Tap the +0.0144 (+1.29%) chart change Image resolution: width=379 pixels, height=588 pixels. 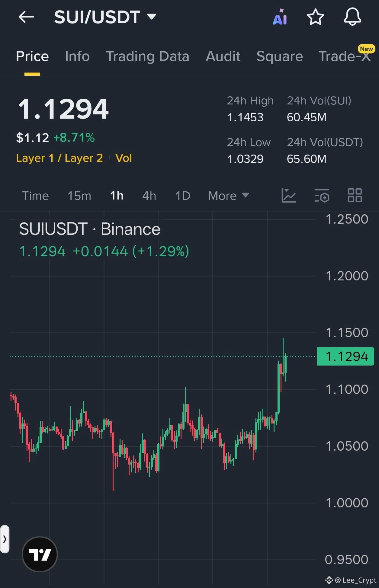131,251
